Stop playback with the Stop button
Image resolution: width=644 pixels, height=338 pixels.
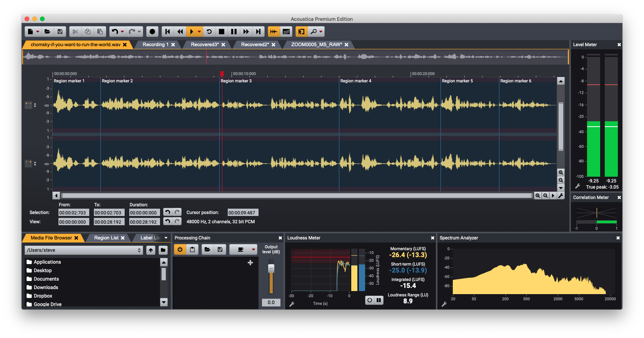[x=222, y=32]
